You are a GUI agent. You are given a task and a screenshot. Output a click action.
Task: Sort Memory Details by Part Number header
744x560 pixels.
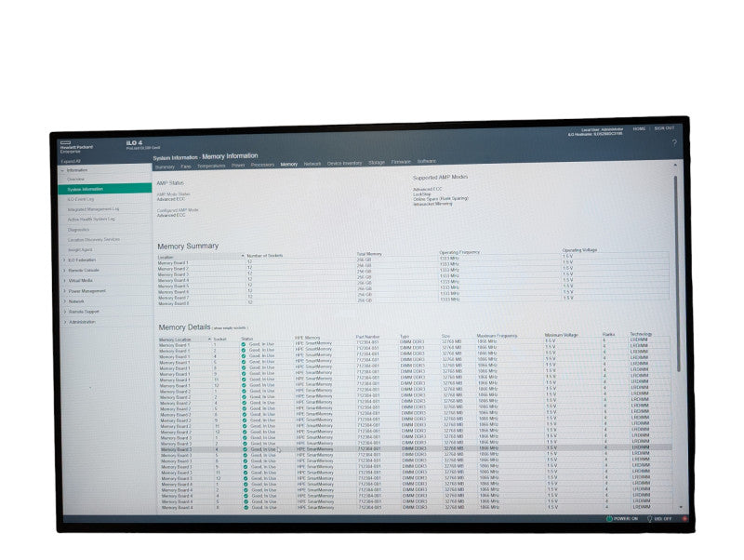click(367, 337)
